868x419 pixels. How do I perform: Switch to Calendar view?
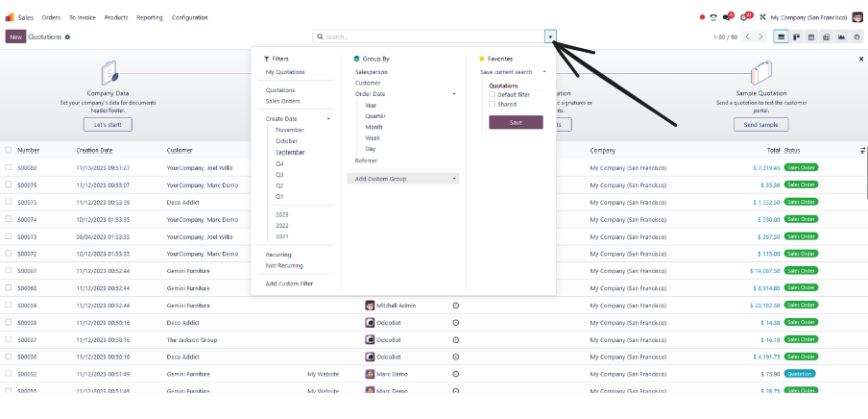[811, 37]
